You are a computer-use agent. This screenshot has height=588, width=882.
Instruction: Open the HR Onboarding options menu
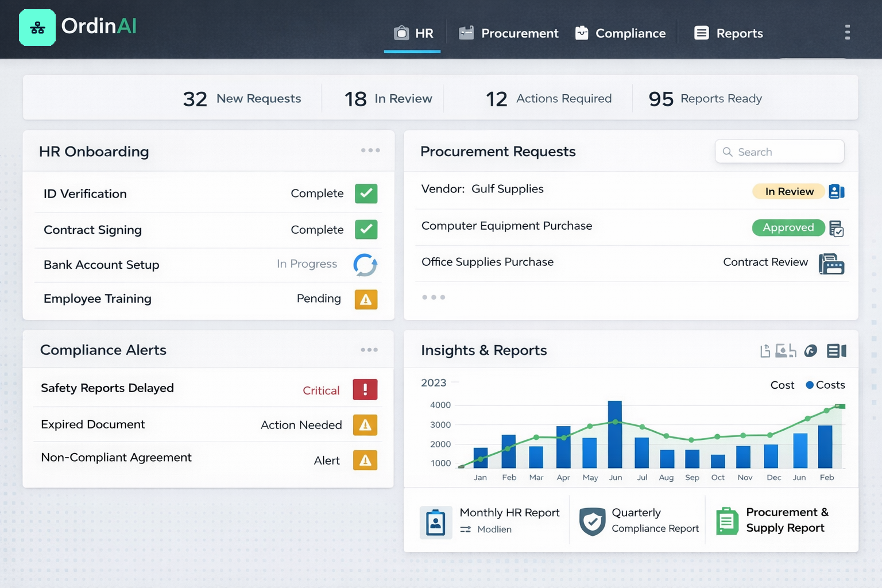tap(370, 150)
